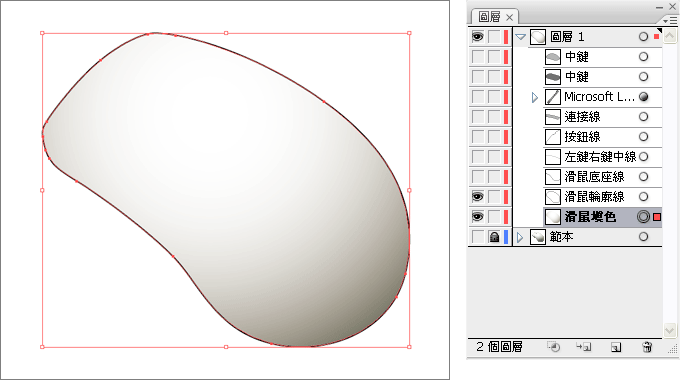Expand the 範本 layer
Viewport: 680px width, 380px height.
[x=520, y=237]
